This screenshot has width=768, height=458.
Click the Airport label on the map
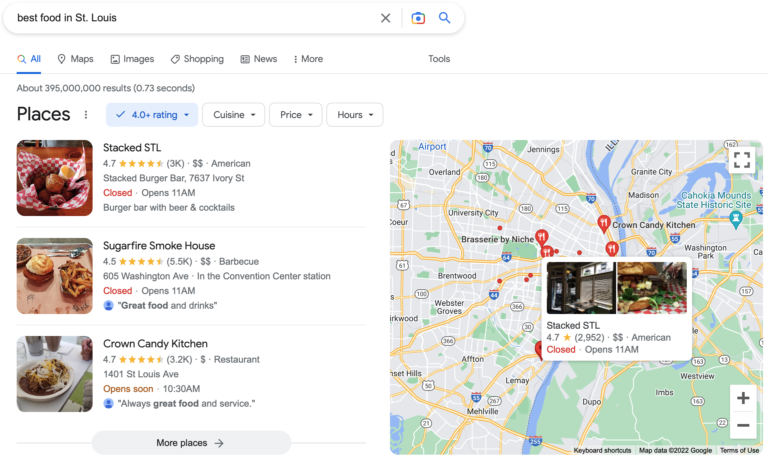[x=432, y=146]
